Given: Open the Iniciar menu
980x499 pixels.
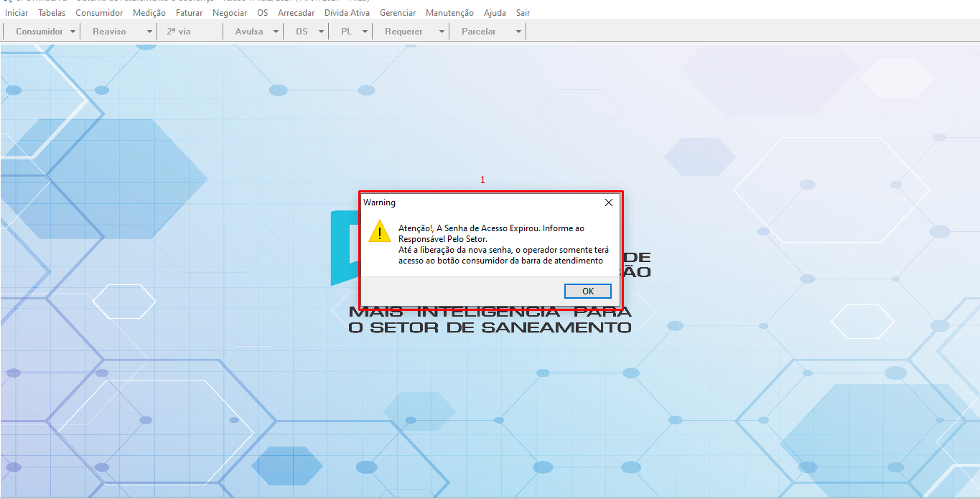Looking at the screenshot, I should 17,13.
